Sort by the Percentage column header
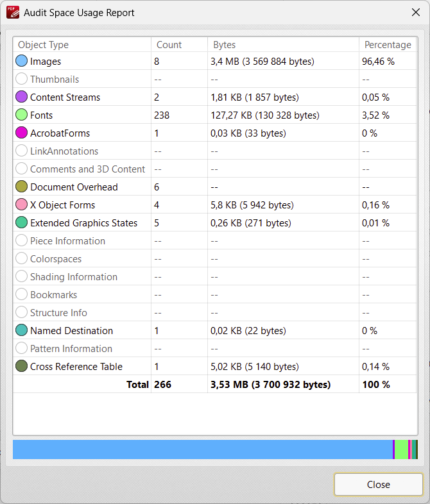Screen dimensions: 430x504 [388, 45]
